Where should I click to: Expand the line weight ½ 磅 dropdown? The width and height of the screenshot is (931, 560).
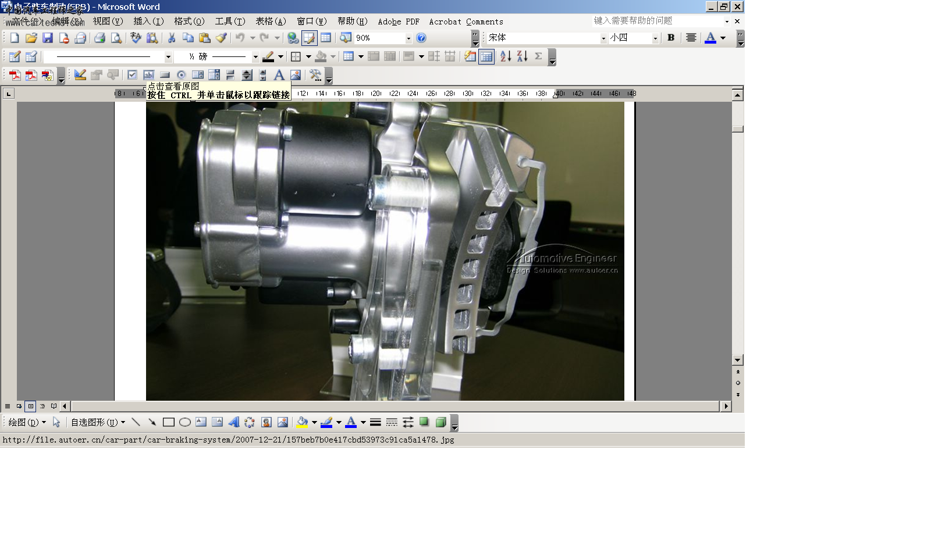pyautogui.click(x=255, y=57)
